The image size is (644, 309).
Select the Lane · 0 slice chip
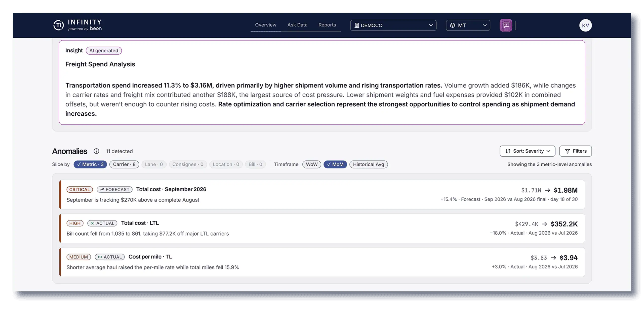(x=154, y=164)
